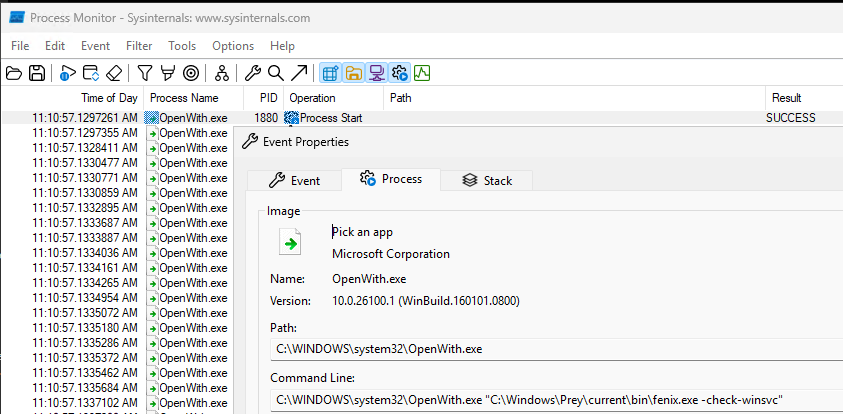The image size is (843, 414).
Task: Select event row at 11:10:57.1334265 AM
Action: point(117,283)
